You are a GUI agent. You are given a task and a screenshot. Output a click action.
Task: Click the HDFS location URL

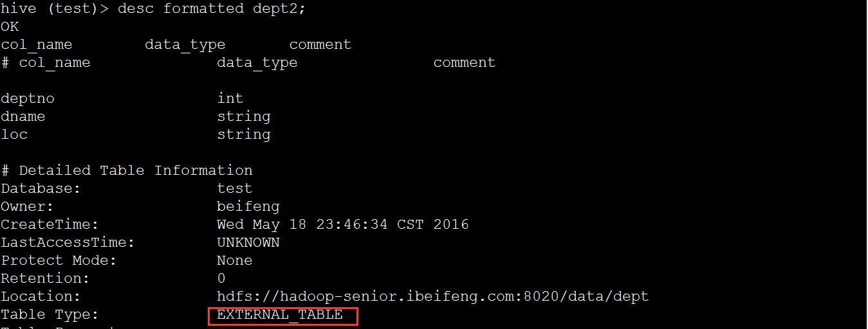pos(432,296)
